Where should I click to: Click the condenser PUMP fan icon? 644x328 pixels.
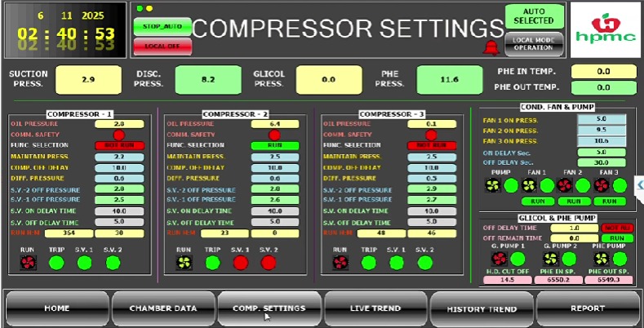click(x=492, y=185)
